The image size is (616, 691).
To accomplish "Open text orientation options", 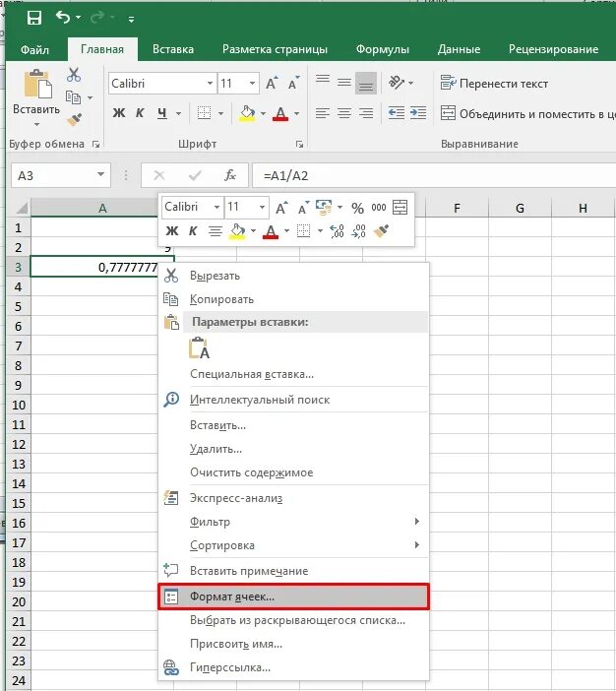I will point(400,83).
